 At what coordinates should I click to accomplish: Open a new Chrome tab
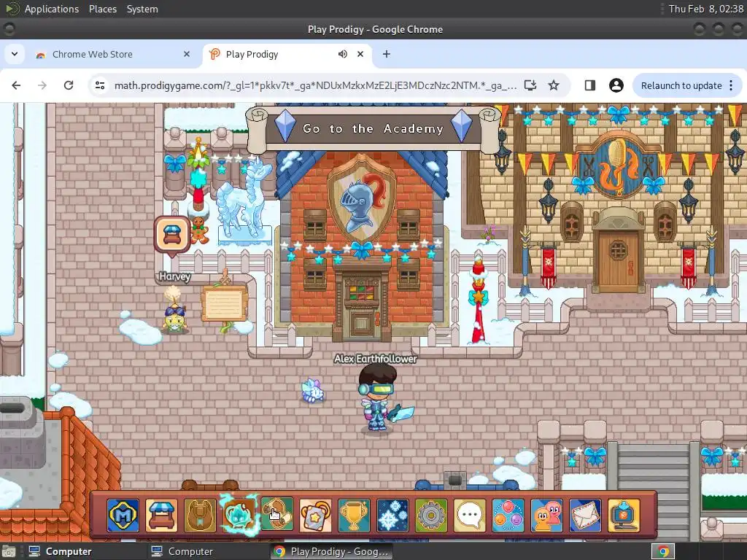point(387,54)
